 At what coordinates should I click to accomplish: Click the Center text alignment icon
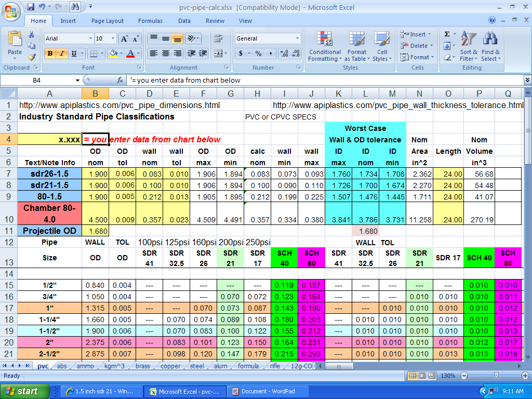pos(165,54)
